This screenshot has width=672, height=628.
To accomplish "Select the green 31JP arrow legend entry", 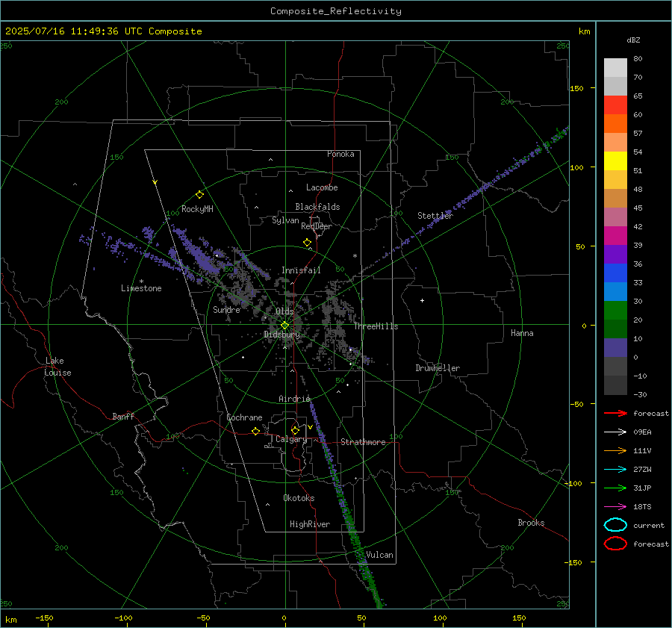I will point(615,488).
